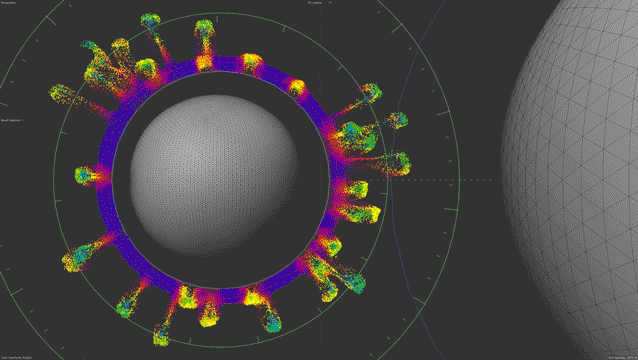Click the dotted horizontal axis line
The image size is (638, 360).
(431, 180)
